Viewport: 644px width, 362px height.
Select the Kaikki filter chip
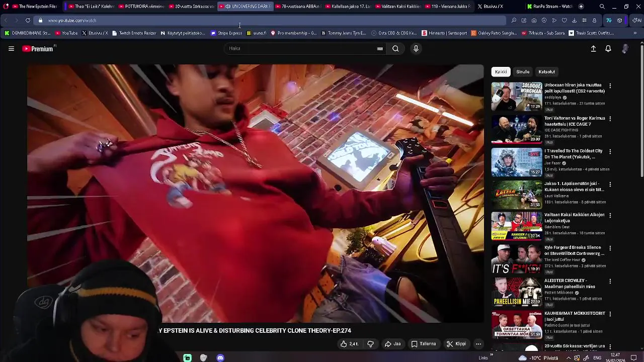tap(501, 72)
